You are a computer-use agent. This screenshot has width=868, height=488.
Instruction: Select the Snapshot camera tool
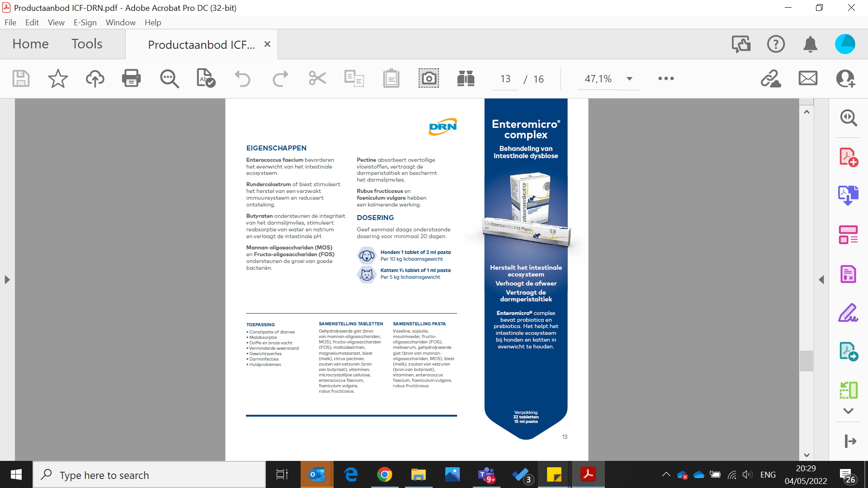point(428,79)
